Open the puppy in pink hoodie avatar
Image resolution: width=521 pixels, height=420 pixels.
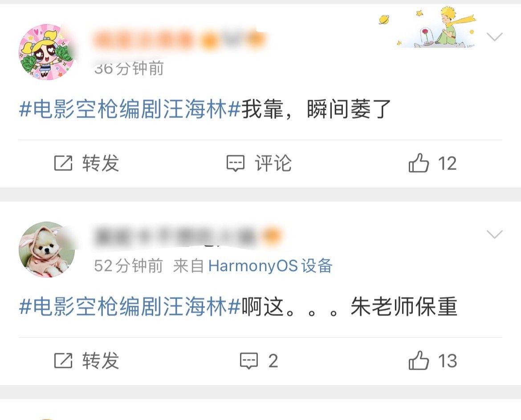click(x=46, y=249)
